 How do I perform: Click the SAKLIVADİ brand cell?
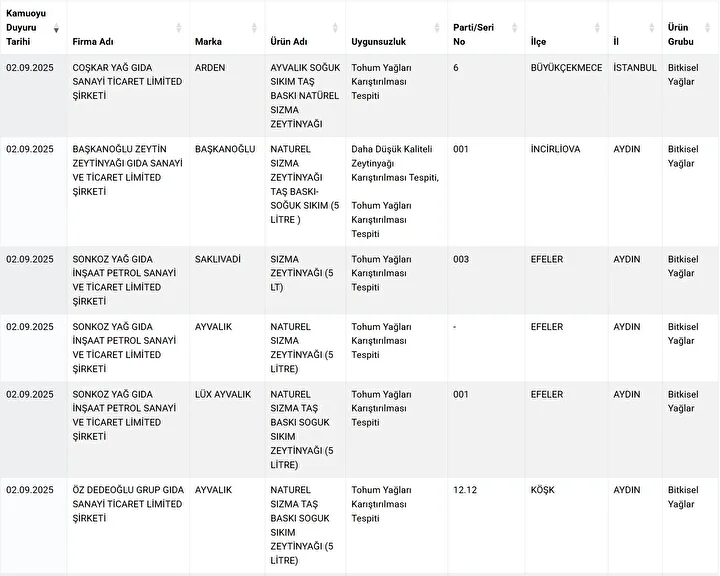[218, 259]
